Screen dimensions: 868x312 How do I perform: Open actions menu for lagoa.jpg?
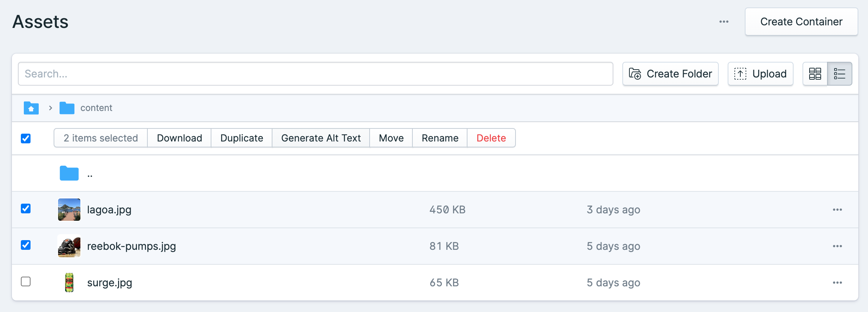[837, 210]
